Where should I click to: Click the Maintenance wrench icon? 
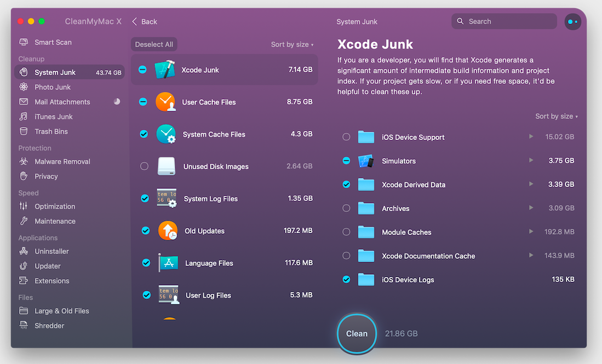click(24, 221)
